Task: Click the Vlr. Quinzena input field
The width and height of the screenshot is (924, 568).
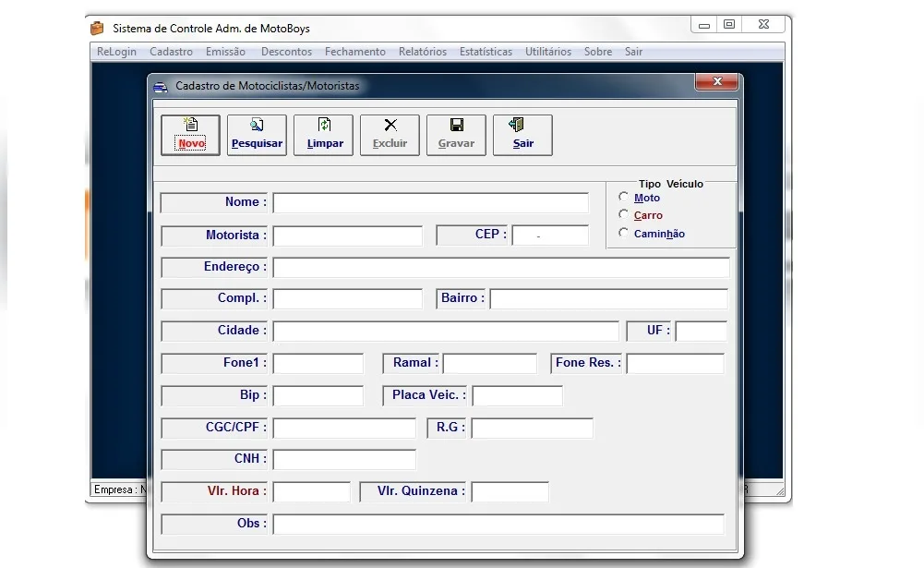Action: (510, 492)
